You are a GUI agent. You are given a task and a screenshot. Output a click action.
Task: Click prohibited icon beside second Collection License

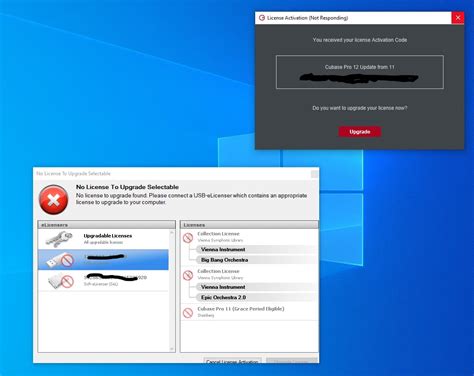tap(188, 275)
